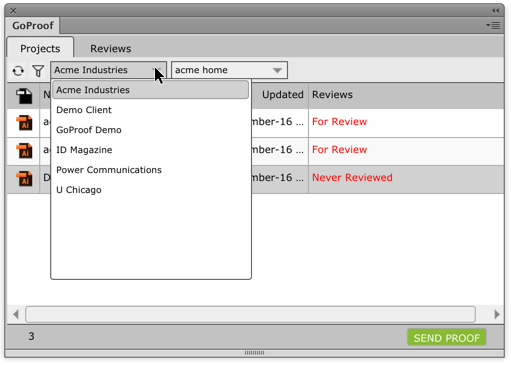Sort by the Updated column header
Image resolution: width=511 pixels, height=365 pixels.
[x=282, y=95]
